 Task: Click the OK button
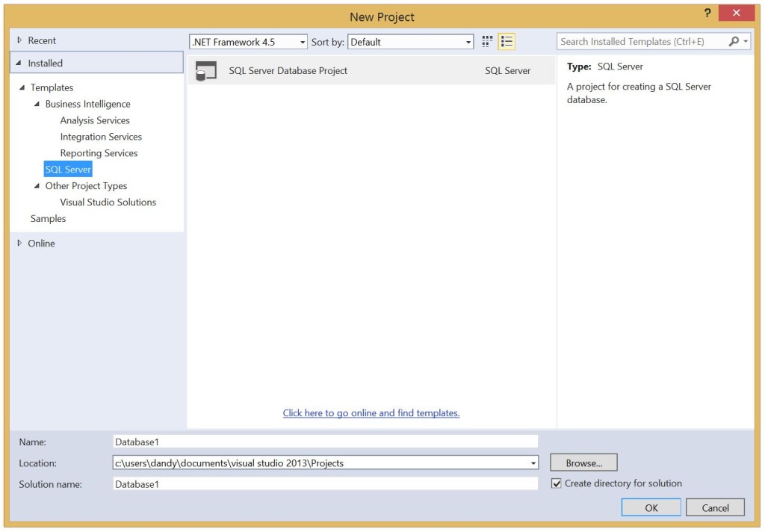coord(651,507)
